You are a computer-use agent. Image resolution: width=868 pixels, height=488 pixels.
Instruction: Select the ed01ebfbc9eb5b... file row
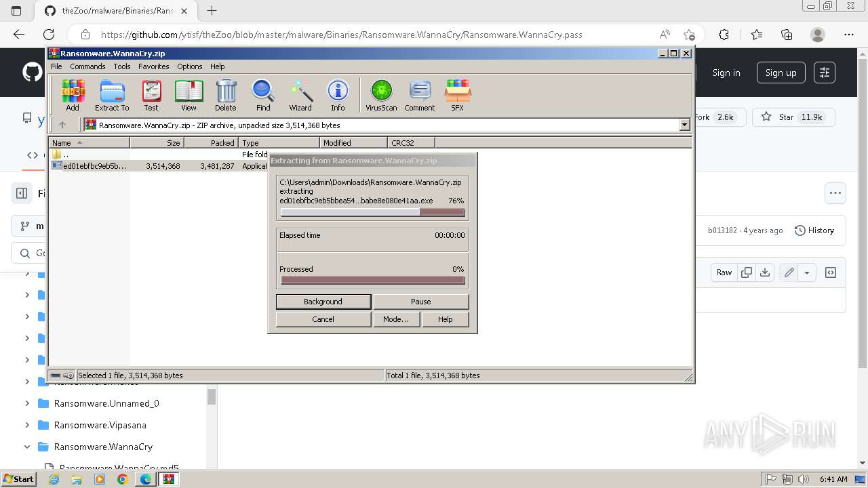click(159, 165)
